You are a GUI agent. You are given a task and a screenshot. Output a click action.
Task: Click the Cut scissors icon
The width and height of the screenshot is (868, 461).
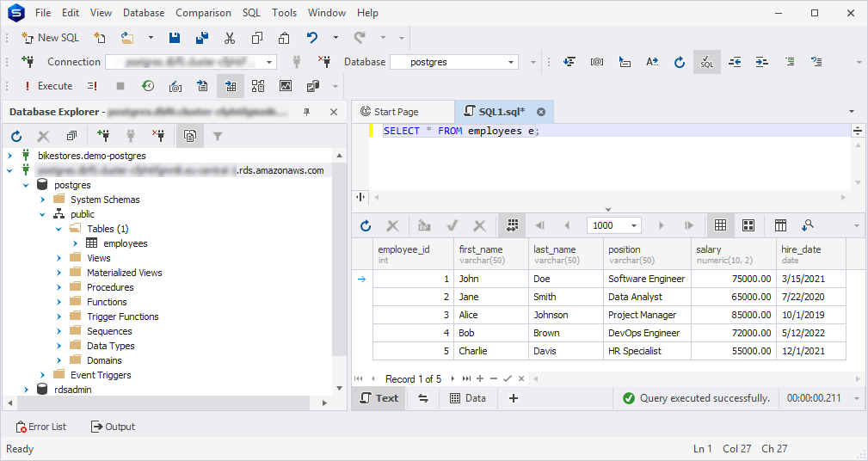click(229, 38)
